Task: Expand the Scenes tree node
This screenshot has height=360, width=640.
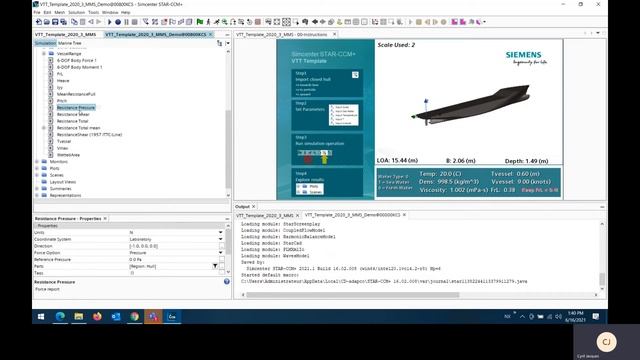Action: coord(37,175)
